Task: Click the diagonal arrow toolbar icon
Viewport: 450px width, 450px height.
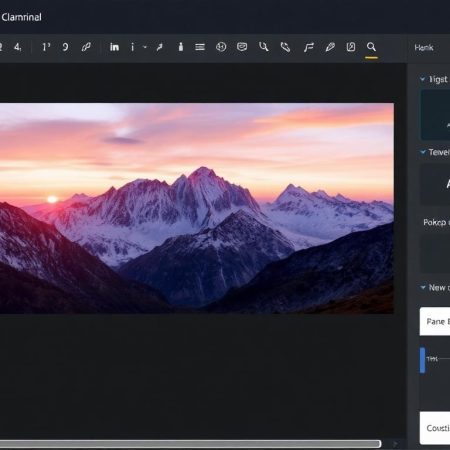Action: point(160,47)
